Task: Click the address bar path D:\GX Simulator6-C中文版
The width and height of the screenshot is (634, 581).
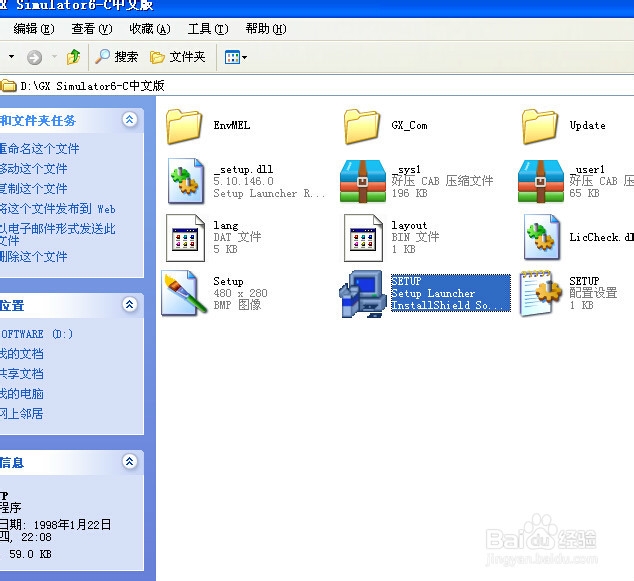Action: (x=92, y=86)
